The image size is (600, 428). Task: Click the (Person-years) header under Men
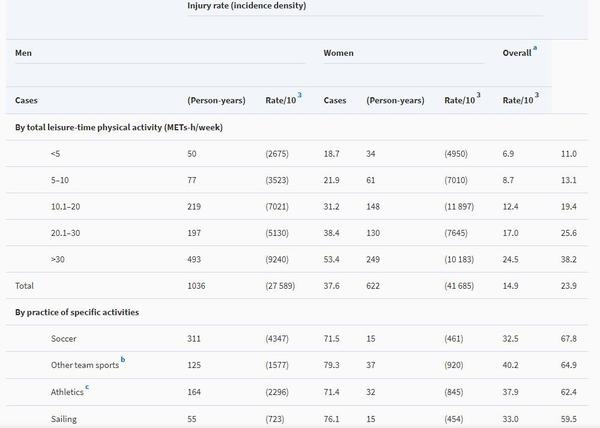pyautogui.click(x=216, y=100)
